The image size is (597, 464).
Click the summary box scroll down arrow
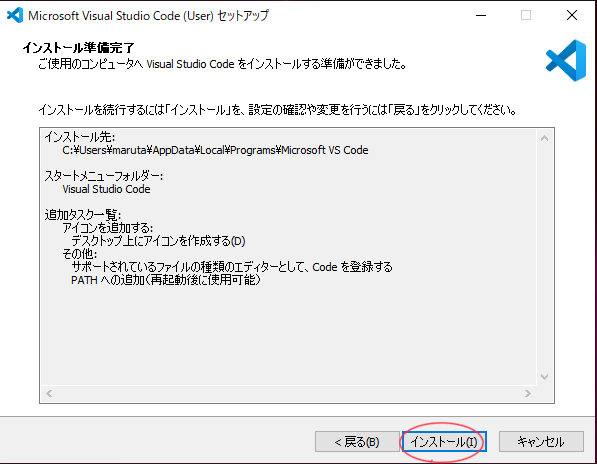tap(544, 377)
